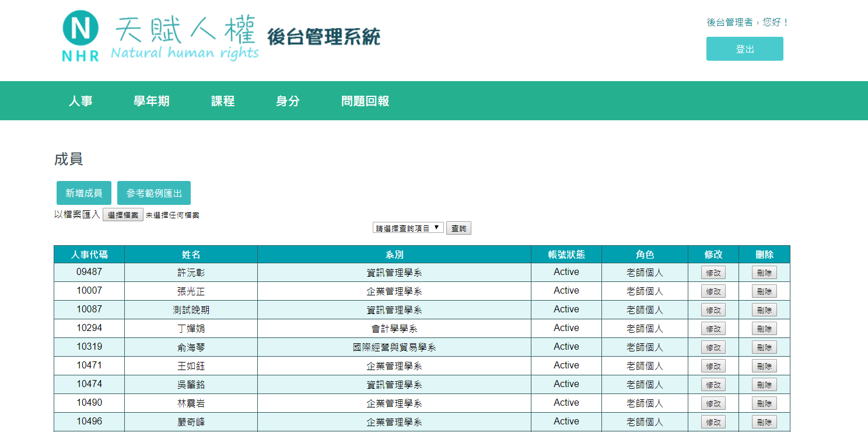The height and width of the screenshot is (432, 868).
Task: Click the 查詢 search button
Action: pos(459,228)
